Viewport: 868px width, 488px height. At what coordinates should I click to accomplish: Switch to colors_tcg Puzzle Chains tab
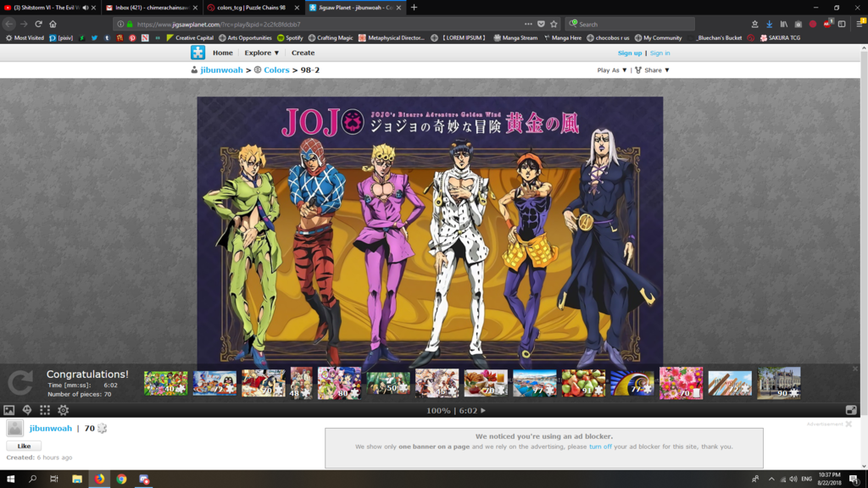(253, 8)
